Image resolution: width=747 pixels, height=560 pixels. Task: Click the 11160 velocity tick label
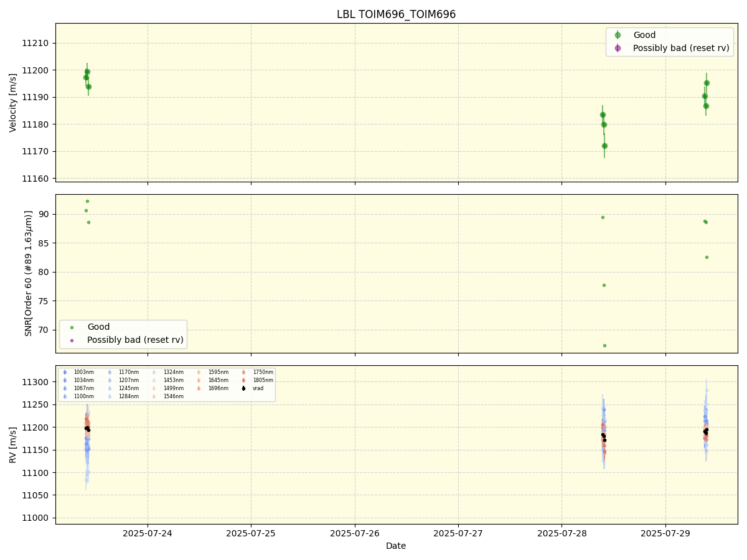click(x=37, y=179)
